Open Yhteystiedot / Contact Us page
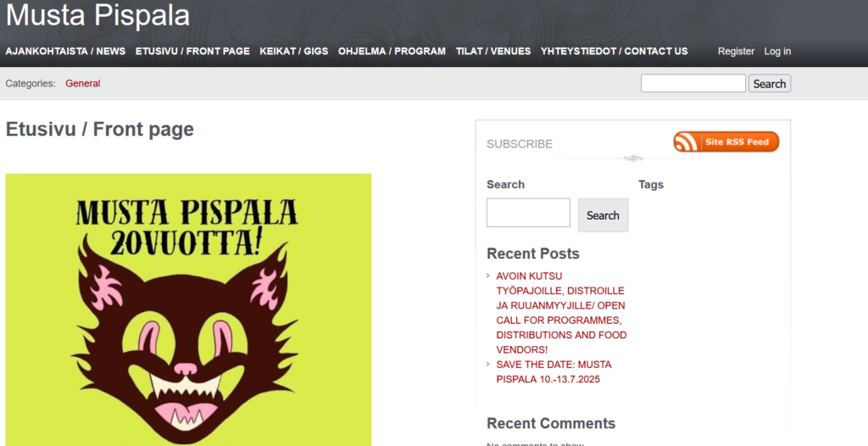The height and width of the screenshot is (446, 868). 614,51
